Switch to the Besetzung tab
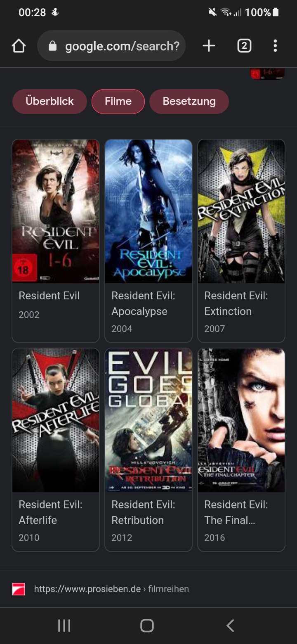This screenshot has width=297, height=644. tap(189, 101)
